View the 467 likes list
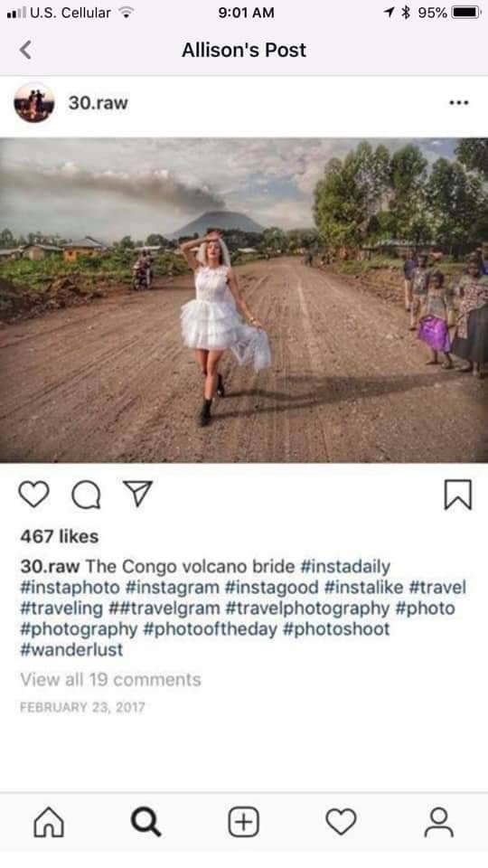Screen dimensions: 488x868 tap(60, 536)
